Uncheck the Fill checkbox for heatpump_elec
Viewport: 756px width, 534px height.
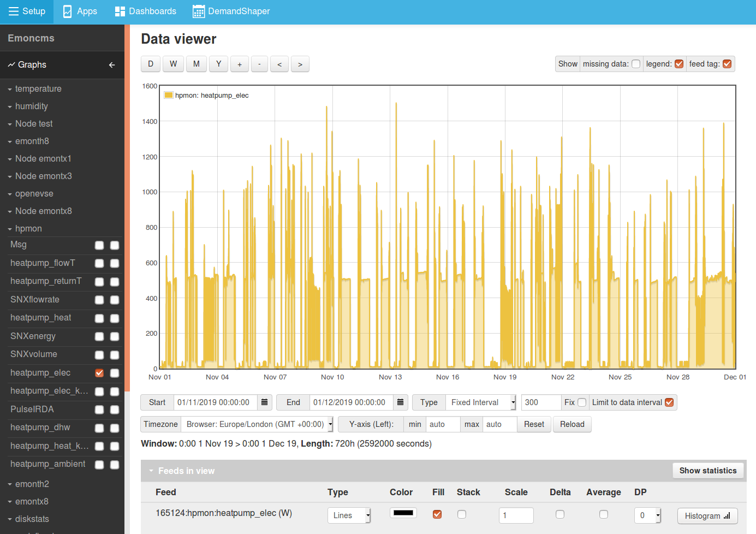(x=437, y=514)
